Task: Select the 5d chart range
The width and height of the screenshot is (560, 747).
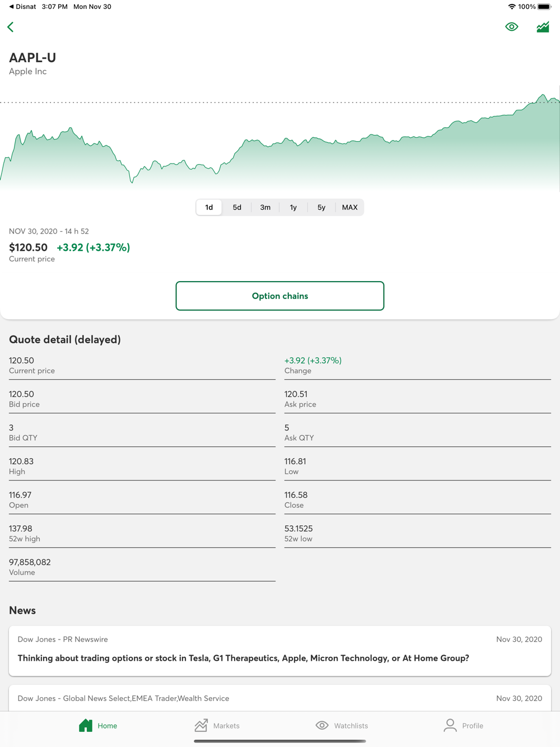Action: (237, 207)
